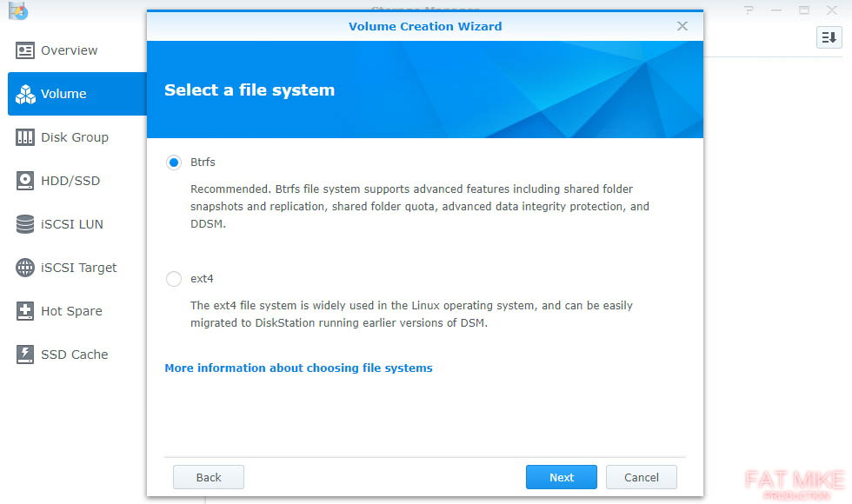Open iSCSI Target section

coord(77,268)
